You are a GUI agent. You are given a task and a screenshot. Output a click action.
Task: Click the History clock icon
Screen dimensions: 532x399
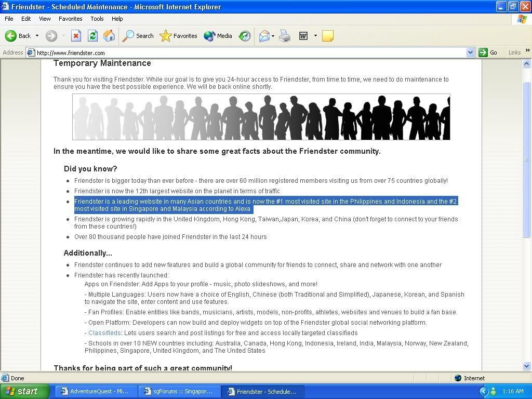pos(245,36)
